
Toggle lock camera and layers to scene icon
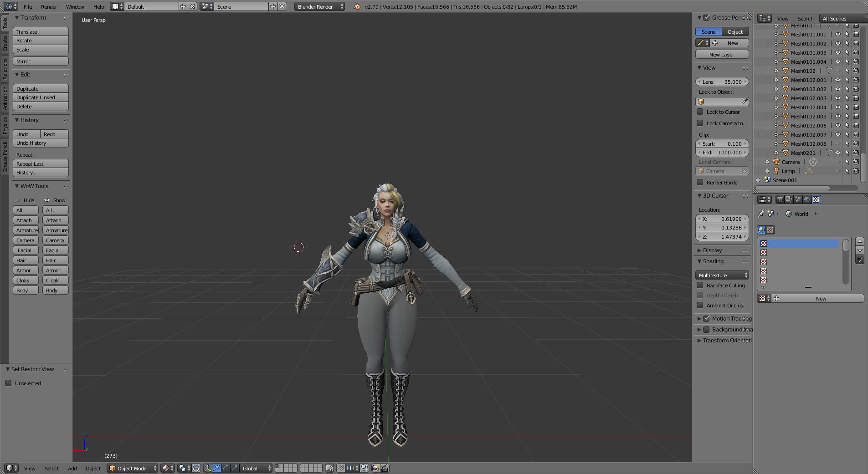pos(329,468)
